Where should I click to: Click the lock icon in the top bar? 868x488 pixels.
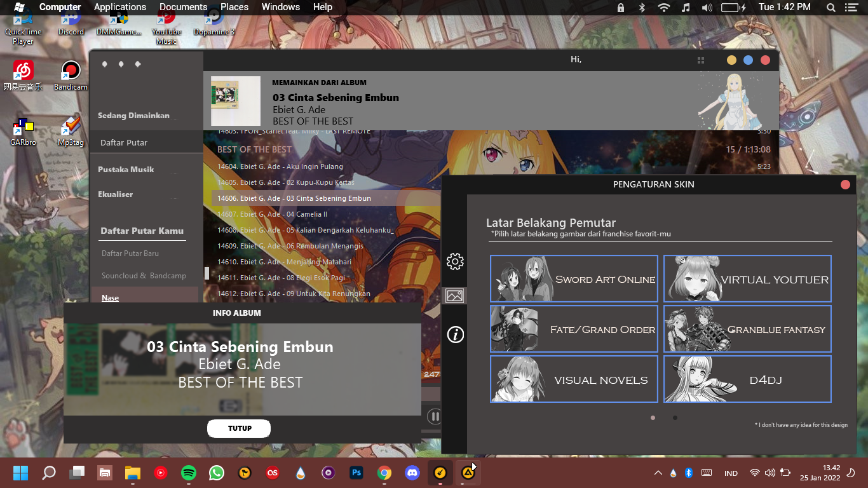tap(621, 8)
